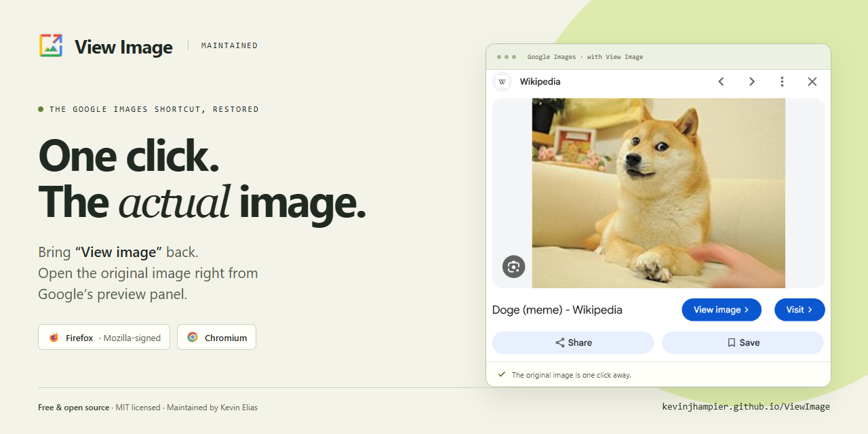Open the three-dot more options menu
This screenshot has height=434, width=868.
[782, 81]
